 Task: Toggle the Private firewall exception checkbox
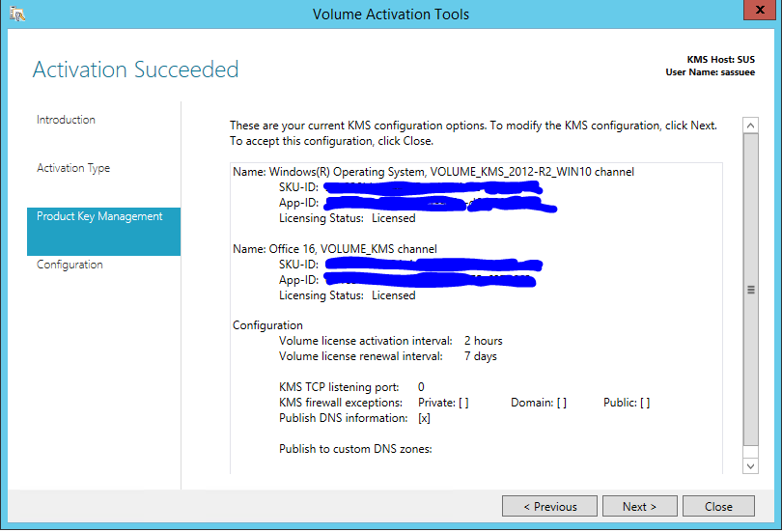tap(463, 403)
